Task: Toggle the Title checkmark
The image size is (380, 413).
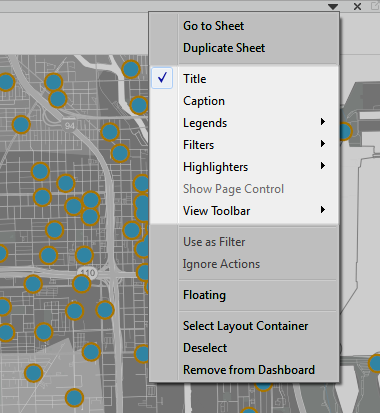Action: 162,78
